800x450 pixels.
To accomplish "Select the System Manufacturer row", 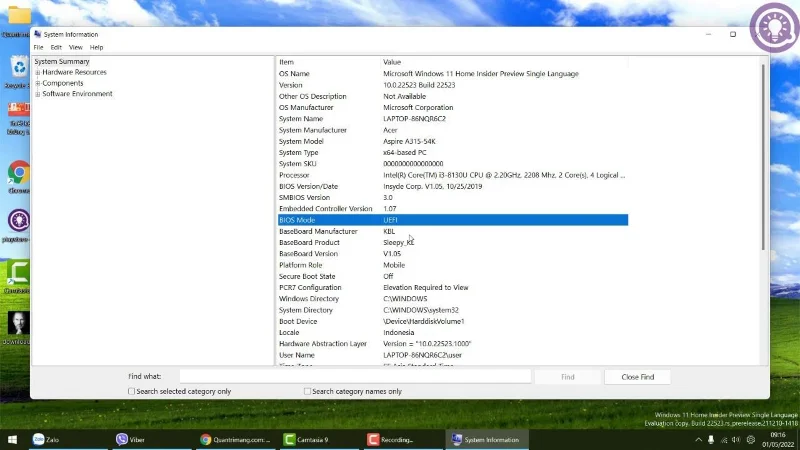I will point(453,130).
